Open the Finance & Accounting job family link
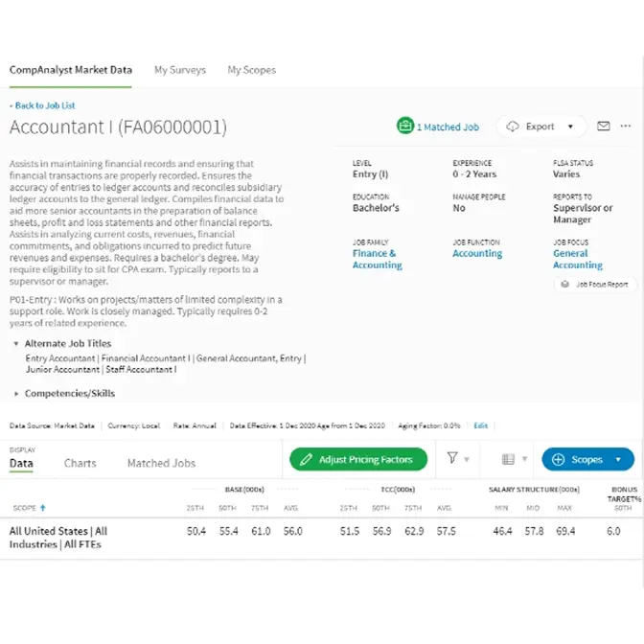The height and width of the screenshot is (644, 644). [x=377, y=259]
